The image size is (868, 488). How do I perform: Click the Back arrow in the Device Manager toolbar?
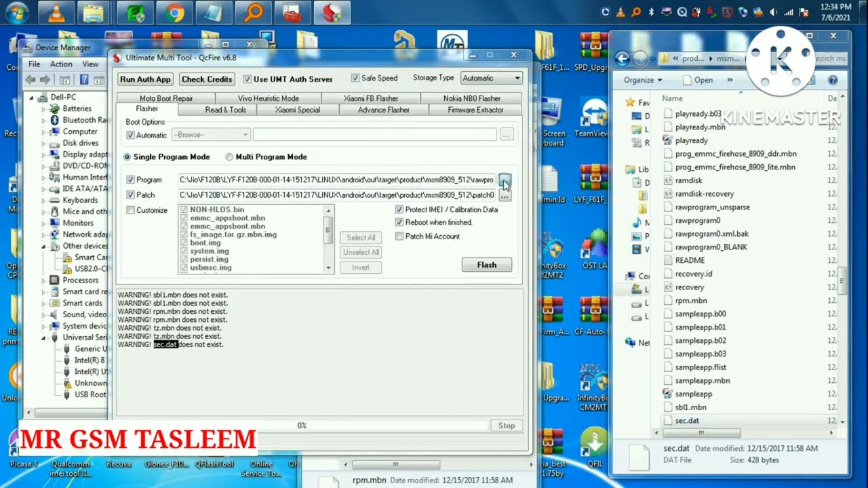(30, 80)
